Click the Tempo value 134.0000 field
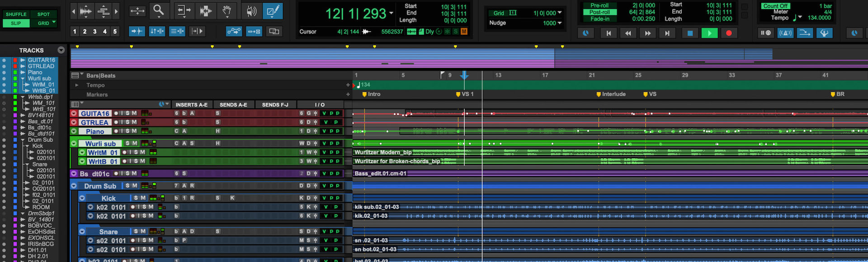 pos(819,18)
